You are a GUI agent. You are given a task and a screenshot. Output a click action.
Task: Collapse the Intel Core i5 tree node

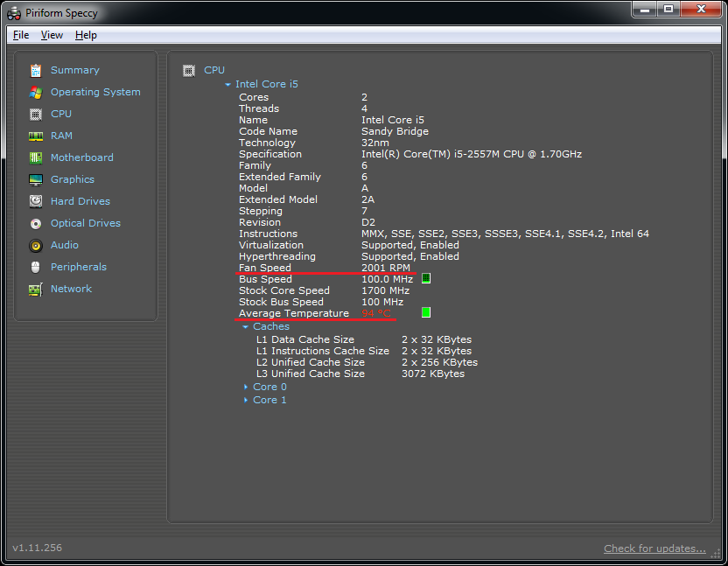[x=227, y=85]
